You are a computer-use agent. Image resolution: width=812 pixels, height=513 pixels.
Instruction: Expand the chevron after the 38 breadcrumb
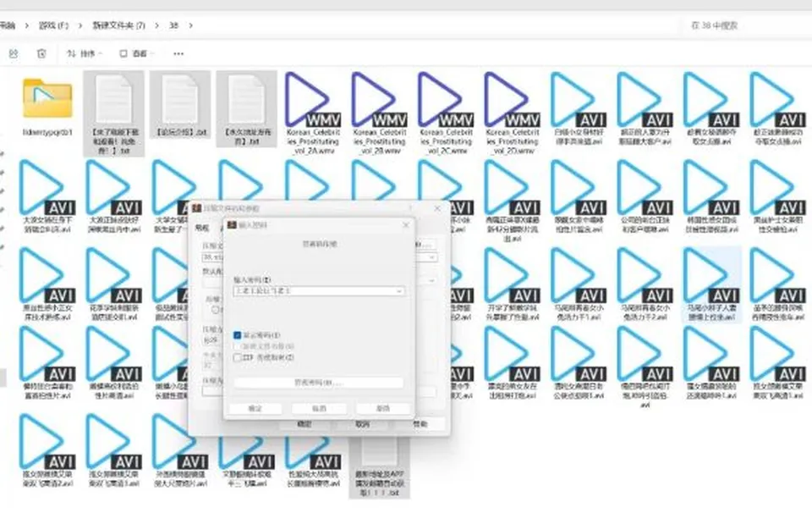coord(190,25)
